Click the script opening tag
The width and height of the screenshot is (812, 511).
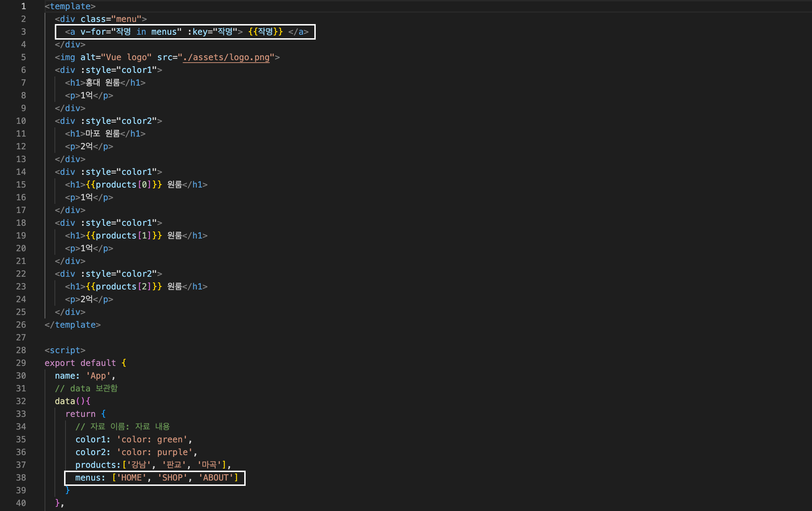coord(65,350)
